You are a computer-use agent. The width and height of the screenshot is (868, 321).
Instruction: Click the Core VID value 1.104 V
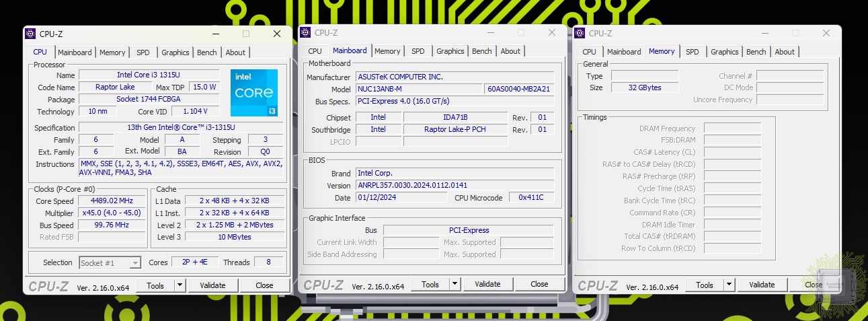point(195,112)
